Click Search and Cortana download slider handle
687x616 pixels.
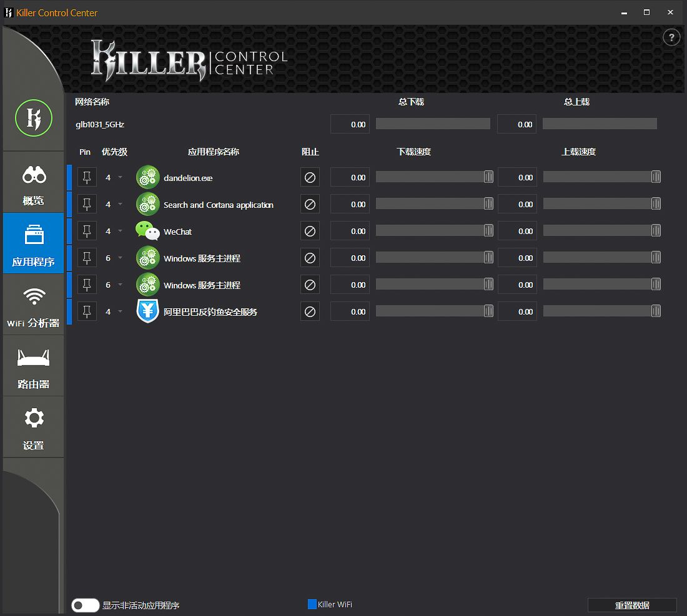pos(488,203)
